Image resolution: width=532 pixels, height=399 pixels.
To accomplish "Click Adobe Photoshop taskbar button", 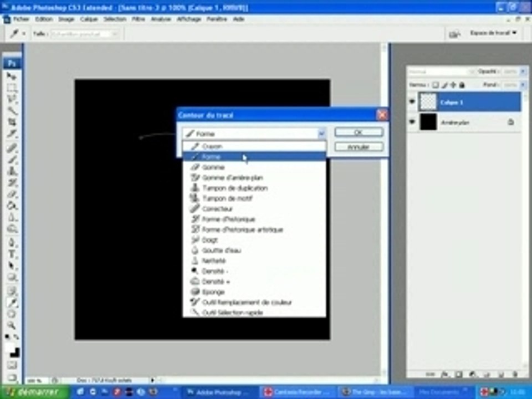I will point(219,392).
